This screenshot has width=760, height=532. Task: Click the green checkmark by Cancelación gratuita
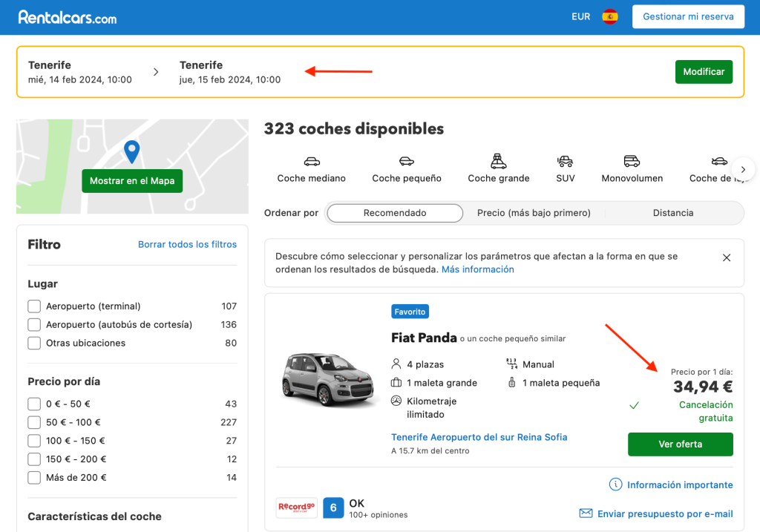point(634,405)
